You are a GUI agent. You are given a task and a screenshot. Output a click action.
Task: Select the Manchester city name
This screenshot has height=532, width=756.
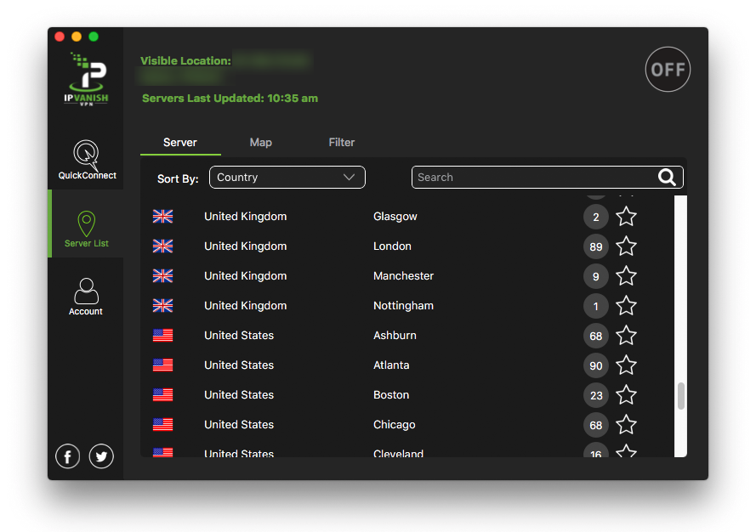404,276
